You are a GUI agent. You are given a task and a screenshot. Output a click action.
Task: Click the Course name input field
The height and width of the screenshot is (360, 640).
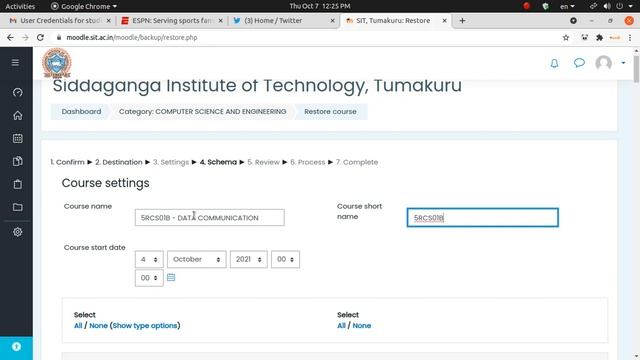click(x=209, y=218)
